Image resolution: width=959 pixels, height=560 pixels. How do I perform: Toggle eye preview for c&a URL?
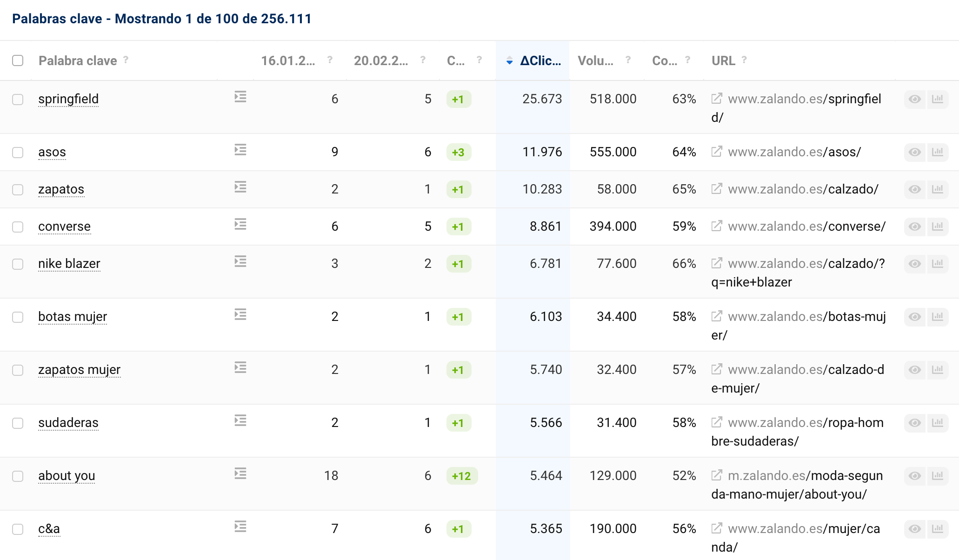click(915, 529)
